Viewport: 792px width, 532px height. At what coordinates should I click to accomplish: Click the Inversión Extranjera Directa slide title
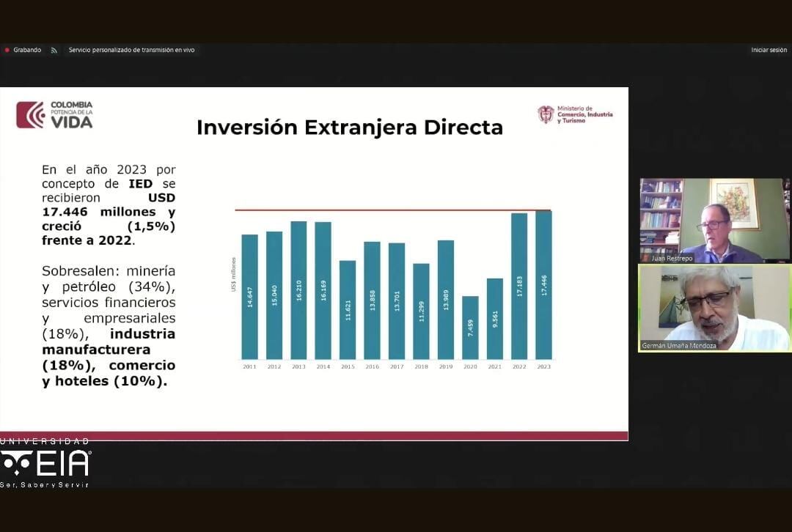tap(349, 128)
